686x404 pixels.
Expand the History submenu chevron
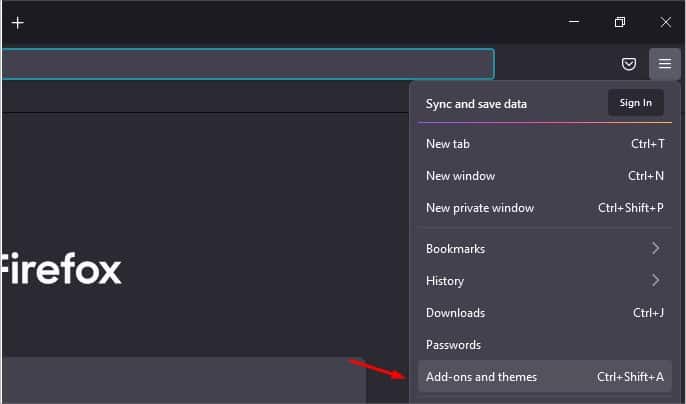[655, 281]
